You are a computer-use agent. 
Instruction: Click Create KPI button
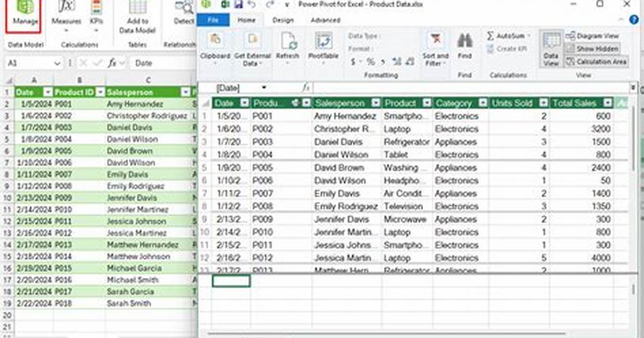[x=506, y=49]
